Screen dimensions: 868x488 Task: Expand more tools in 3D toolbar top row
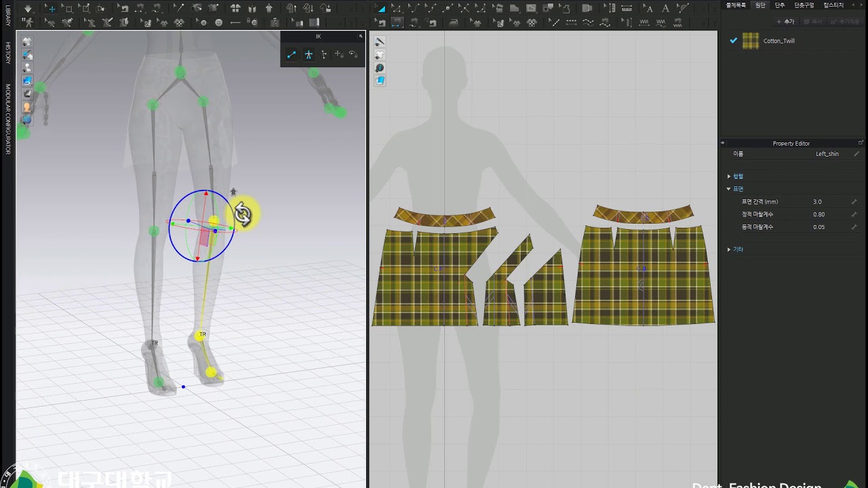click(351, 9)
